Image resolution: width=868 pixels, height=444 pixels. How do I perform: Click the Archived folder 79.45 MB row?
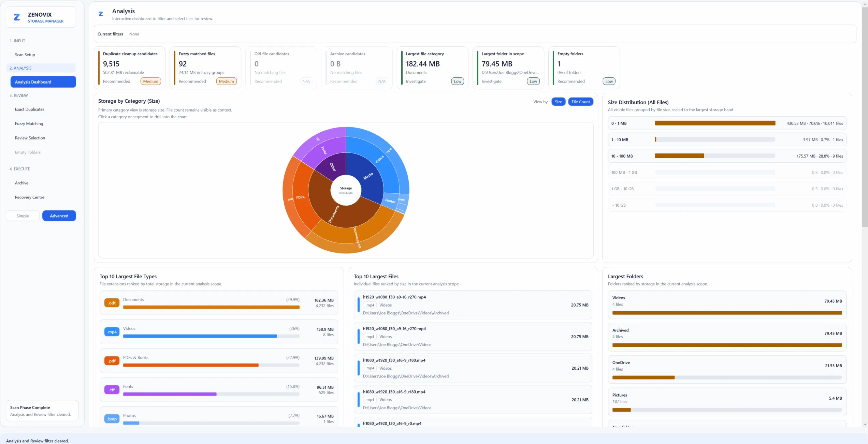727,337
